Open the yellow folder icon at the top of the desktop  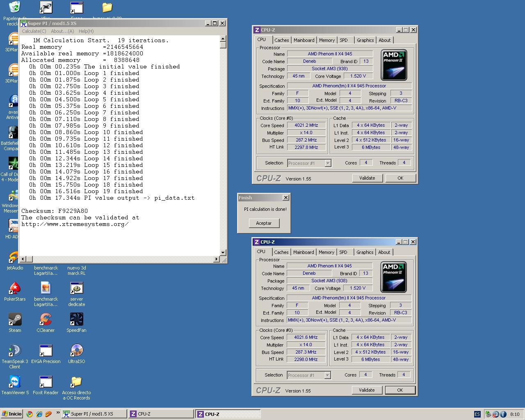point(107,7)
